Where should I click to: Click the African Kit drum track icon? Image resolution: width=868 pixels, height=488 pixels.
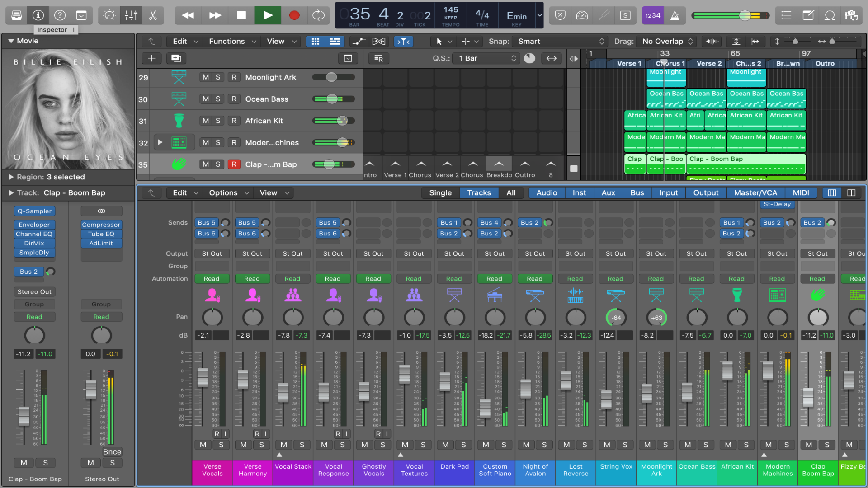click(179, 121)
